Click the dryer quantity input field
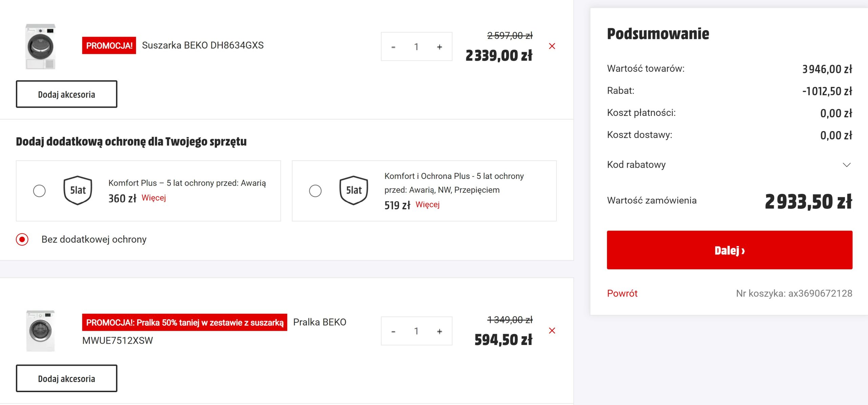868x405 pixels. 416,47
